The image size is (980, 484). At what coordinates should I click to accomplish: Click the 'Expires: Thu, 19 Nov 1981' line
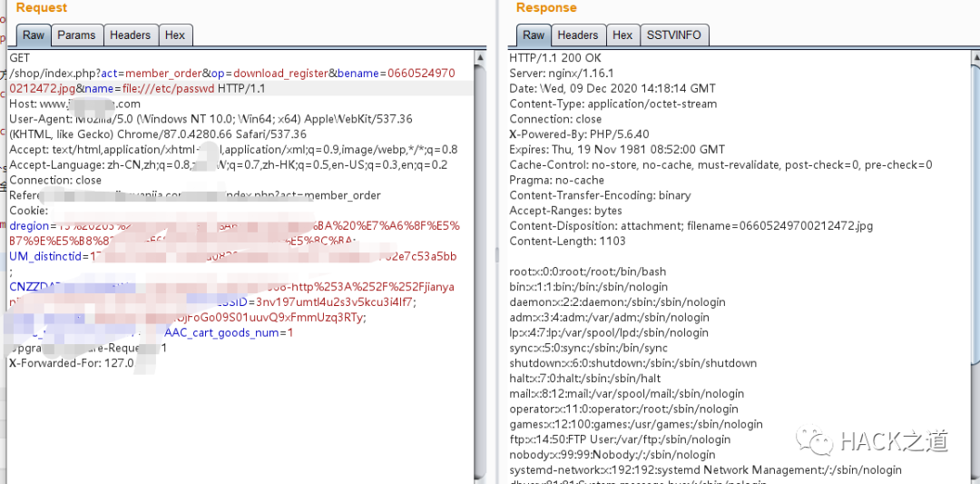[617, 150]
